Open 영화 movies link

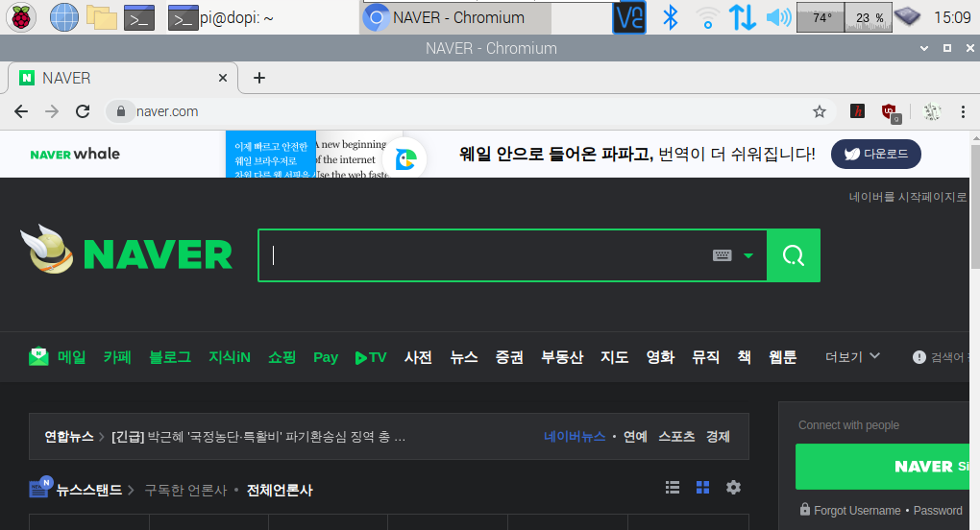click(x=660, y=357)
